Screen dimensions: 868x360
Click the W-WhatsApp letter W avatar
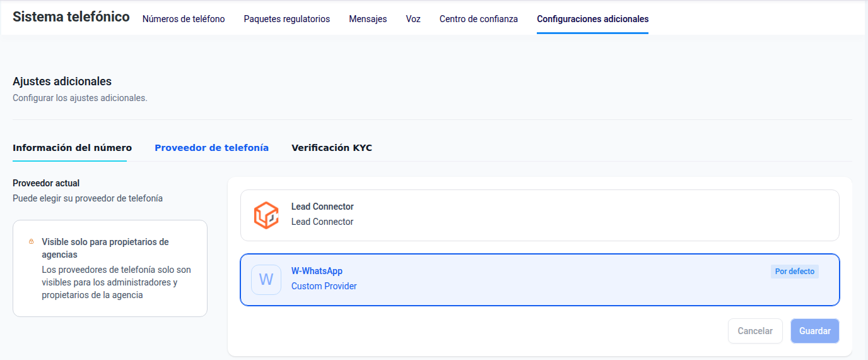tap(266, 279)
